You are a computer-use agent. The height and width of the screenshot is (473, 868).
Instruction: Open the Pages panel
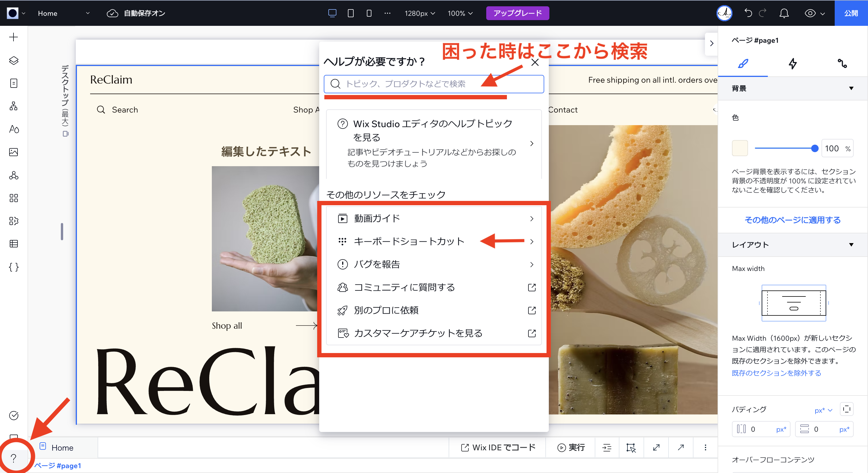click(14, 83)
